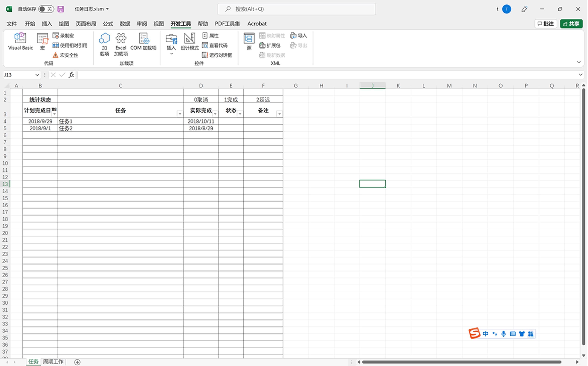The image size is (588, 366).
Task: Open the XML 源 source pane
Action: coord(249,41)
